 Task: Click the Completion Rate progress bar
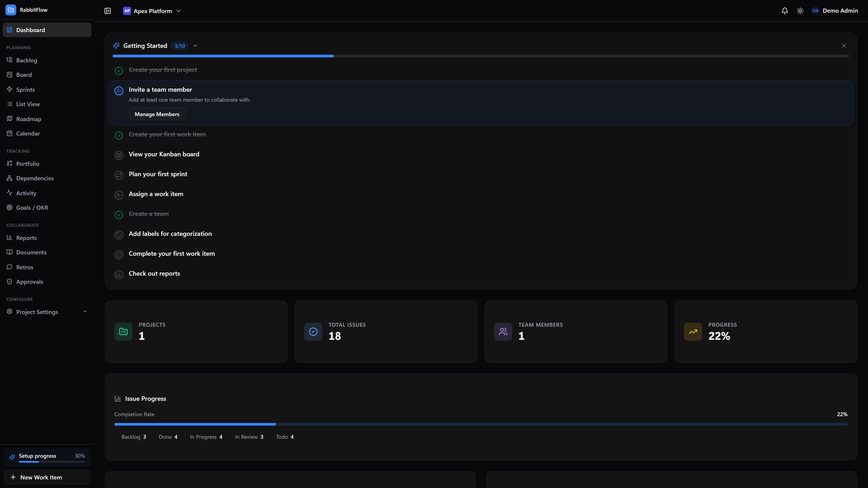coord(481,424)
